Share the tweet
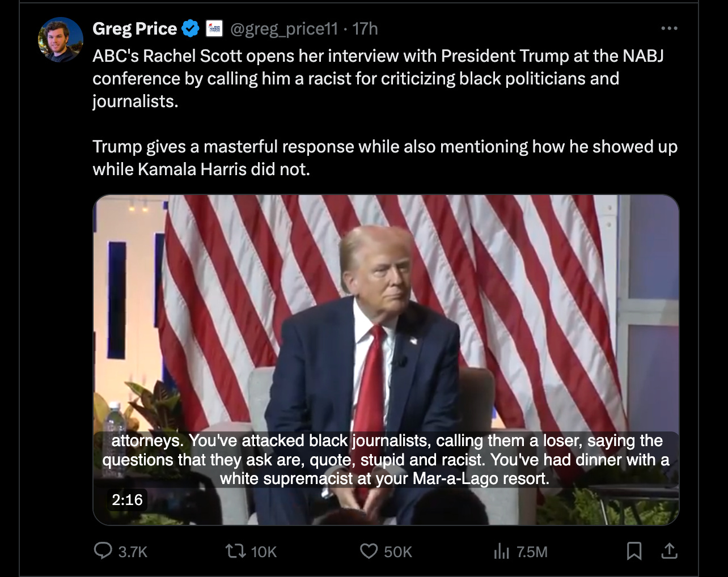This screenshot has height=577, width=728. click(669, 549)
